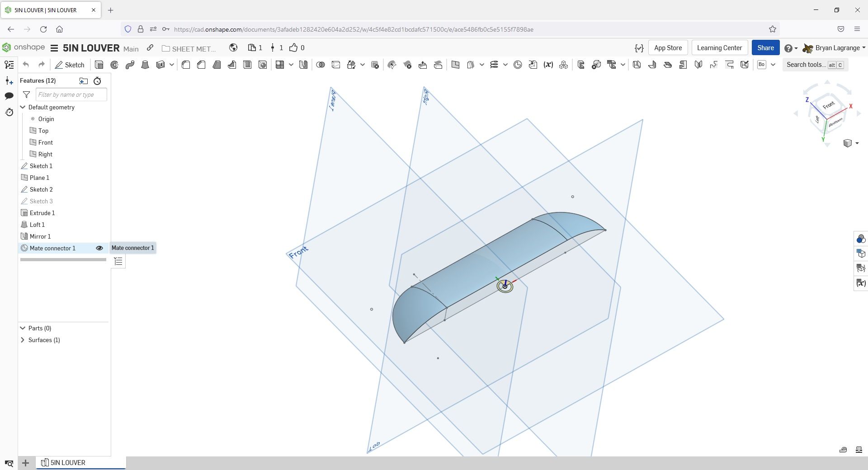Viewport: 868px width, 470px height.
Task: Click the Undo arrow
Action: click(x=26, y=65)
